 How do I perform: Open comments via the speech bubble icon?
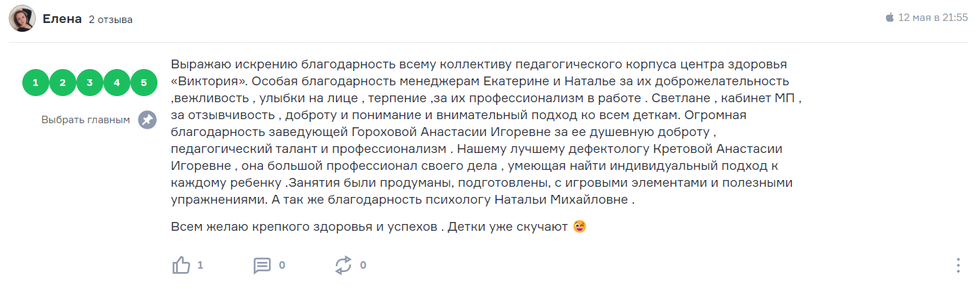point(262,265)
